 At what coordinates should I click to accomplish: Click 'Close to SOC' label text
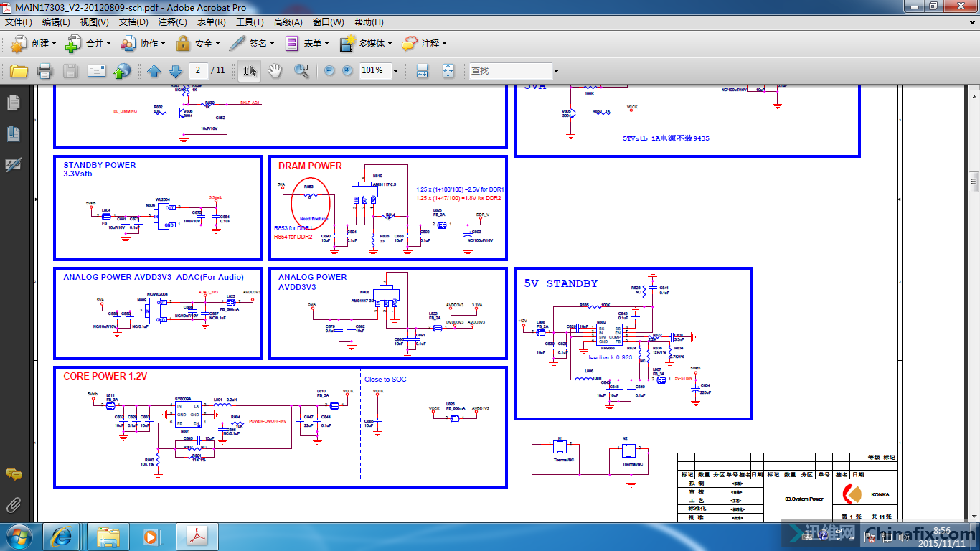click(x=385, y=380)
